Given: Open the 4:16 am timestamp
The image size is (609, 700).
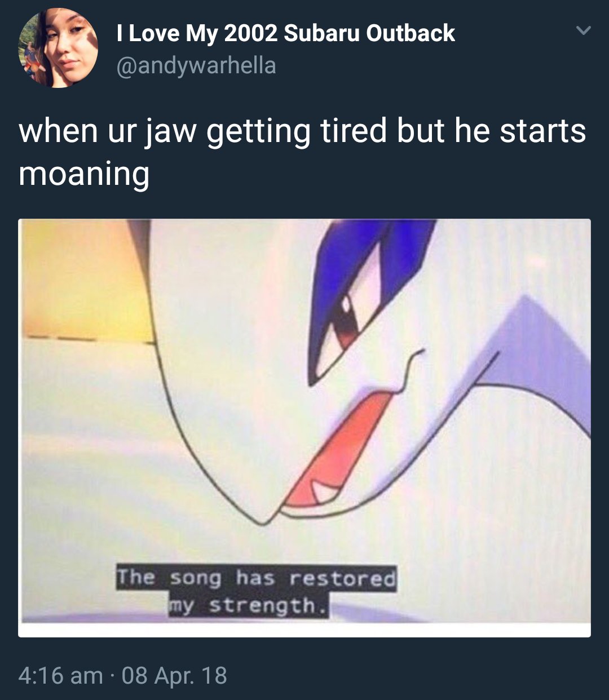Looking at the screenshot, I should [x=60, y=675].
